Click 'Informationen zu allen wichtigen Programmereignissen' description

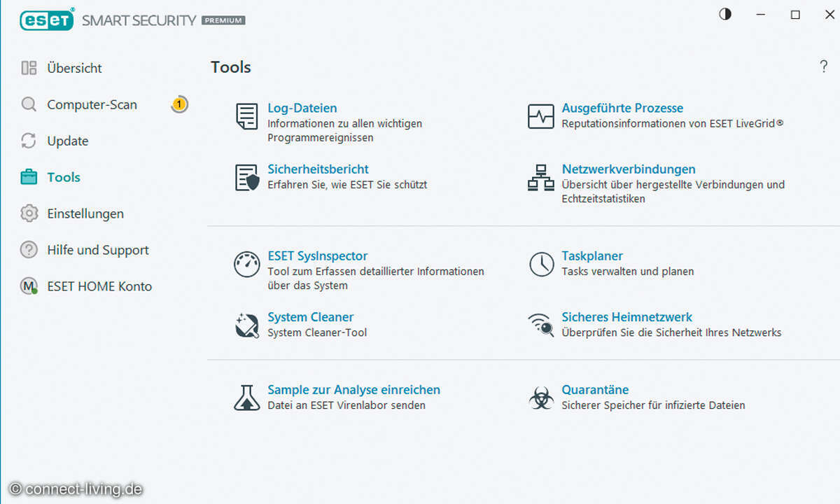(x=344, y=130)
